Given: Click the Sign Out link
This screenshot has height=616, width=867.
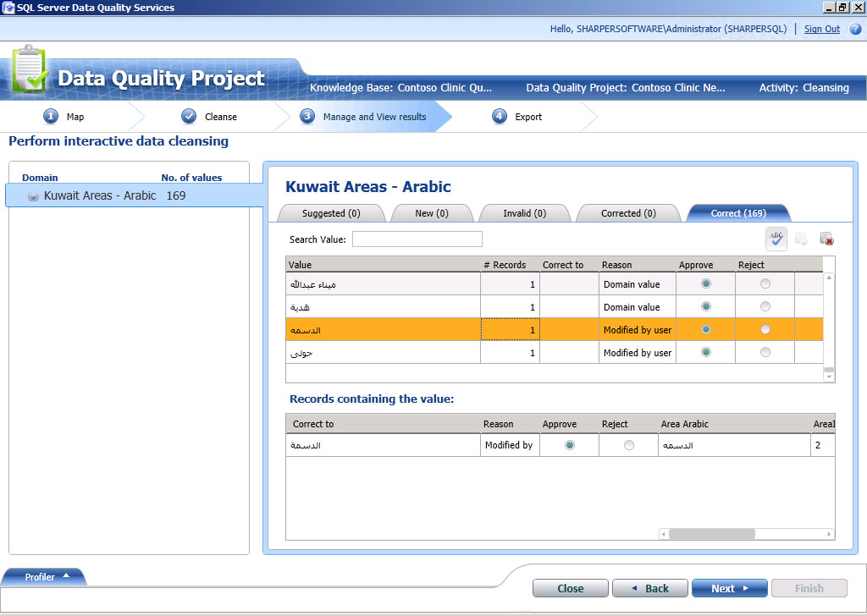Looking at the screenshot, I should pyautogui.click(x=821, y=29).
